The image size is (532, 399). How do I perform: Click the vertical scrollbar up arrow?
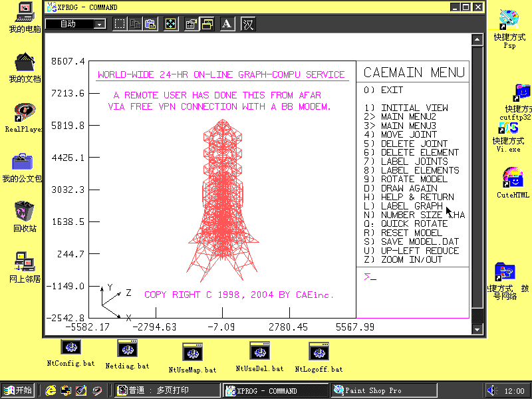click(476, 40)
